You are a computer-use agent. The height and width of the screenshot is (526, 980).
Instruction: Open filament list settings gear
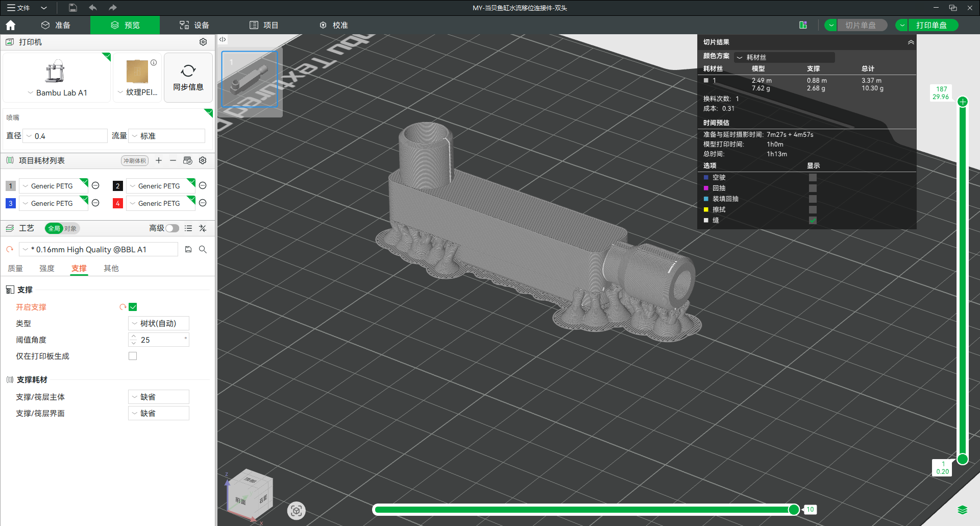click(x=203, y=160)
